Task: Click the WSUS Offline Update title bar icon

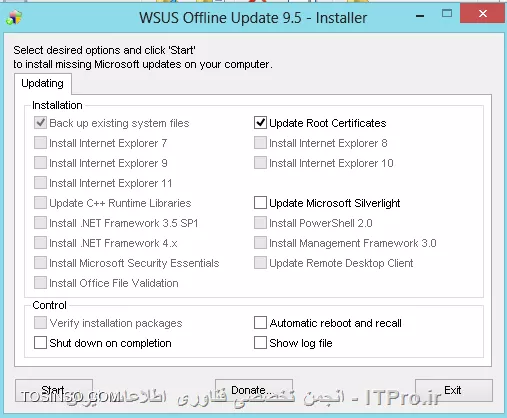Action: tap(14, 17)
